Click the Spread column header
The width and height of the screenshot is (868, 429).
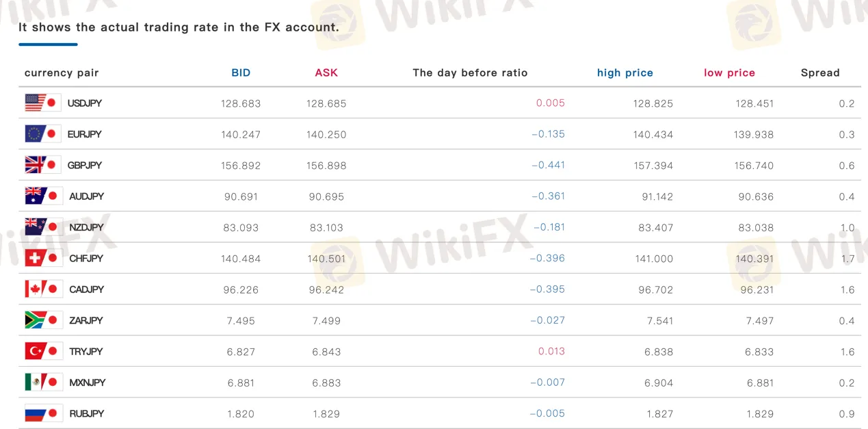(820, 73)
